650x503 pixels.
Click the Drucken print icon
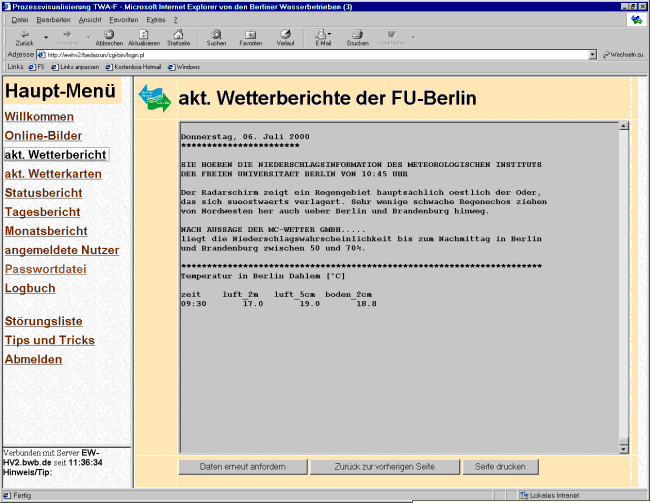pyautogui.click(x=357, y=36)
